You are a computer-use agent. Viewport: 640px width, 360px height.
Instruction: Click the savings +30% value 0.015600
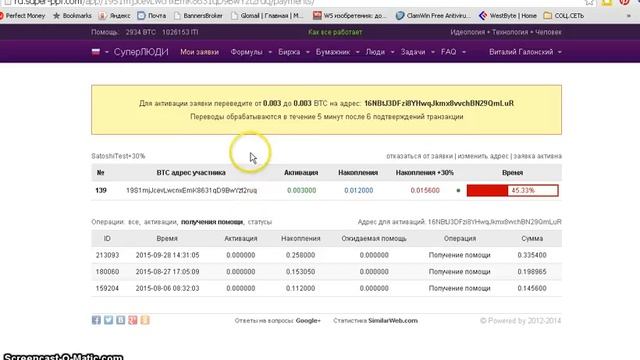425,191
